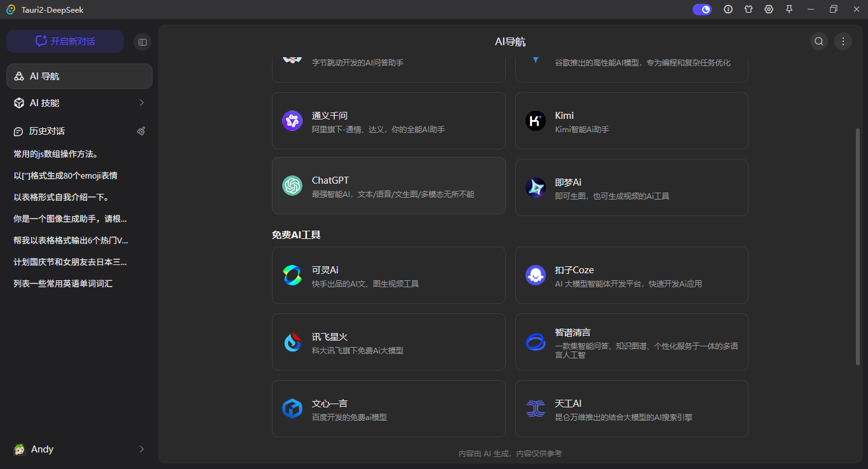Click the Andy user avatar
This screenshot has width=868, height=469.
20,449
